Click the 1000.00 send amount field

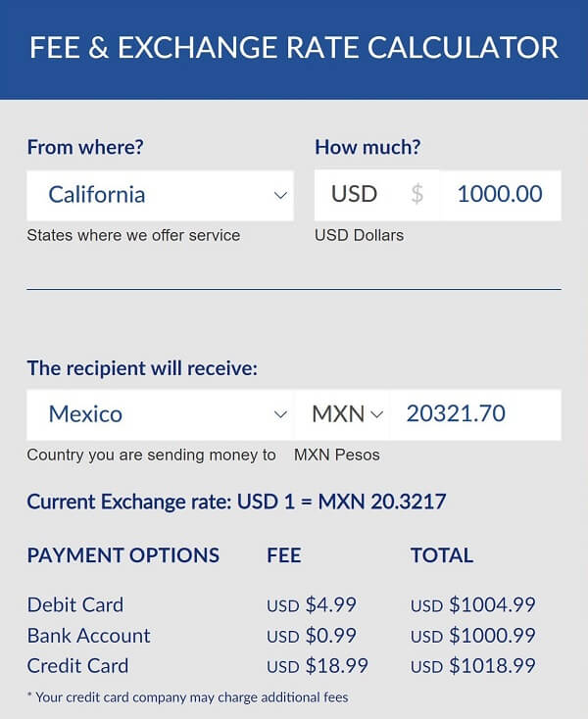point(500,194)
